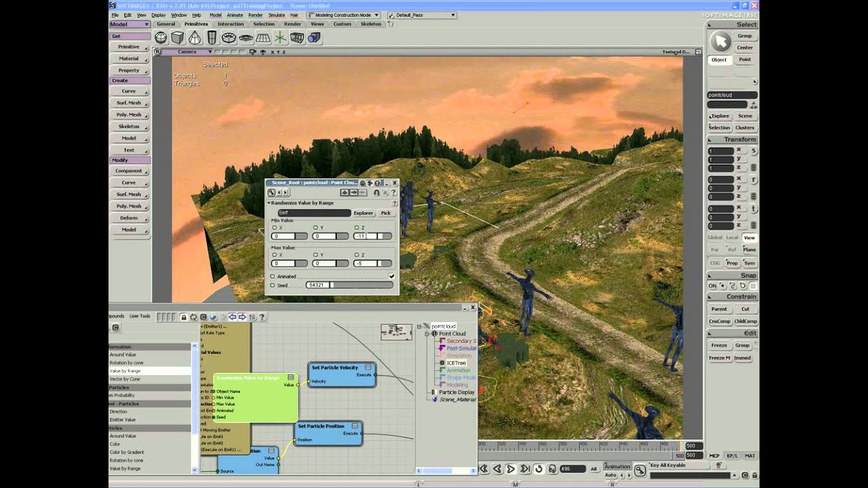Image resolution: width=868 pixels, height=488 pixels.
Task: Turn the Snap ON toggle
Action: [x=713, y=286]
